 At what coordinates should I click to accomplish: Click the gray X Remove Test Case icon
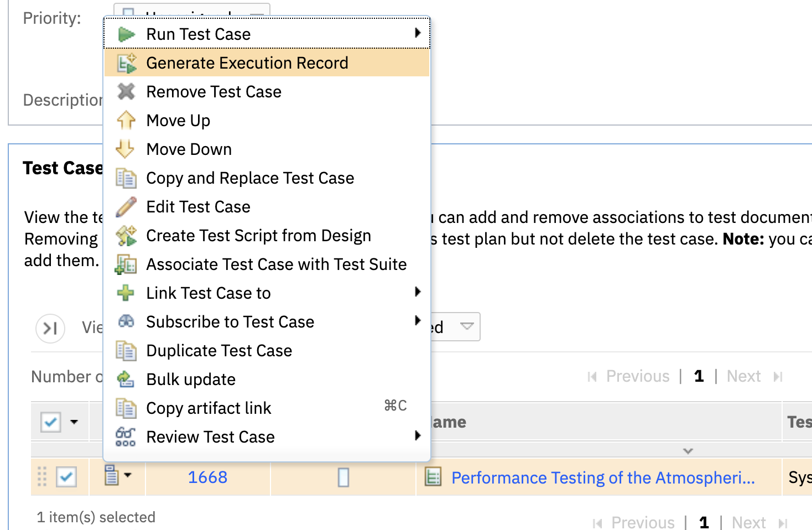(x=126, y=91)
